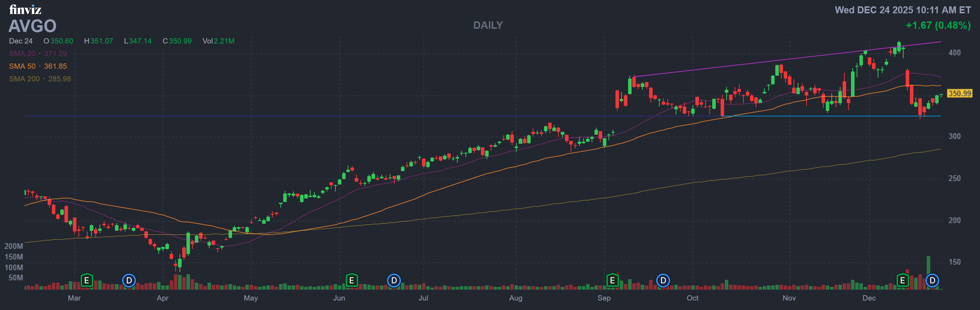Click the 400 price axis label
This screenshot has width=980, height=310.
(x=954, y=53)
